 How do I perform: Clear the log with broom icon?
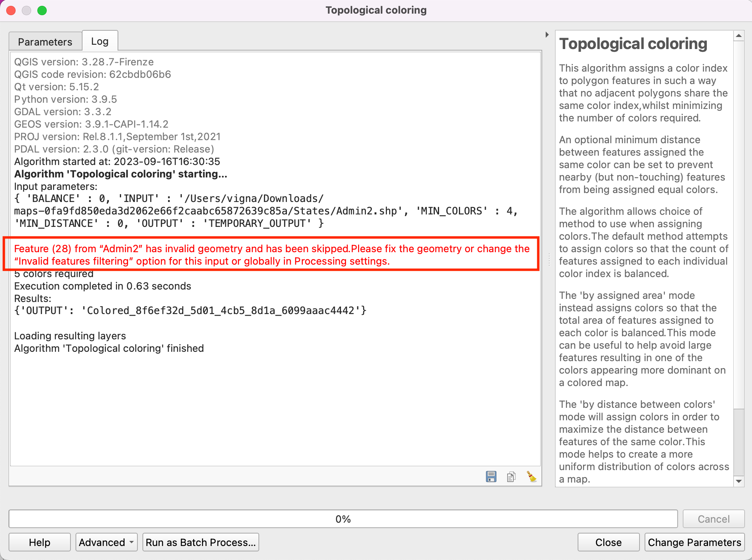click(531, 476)
